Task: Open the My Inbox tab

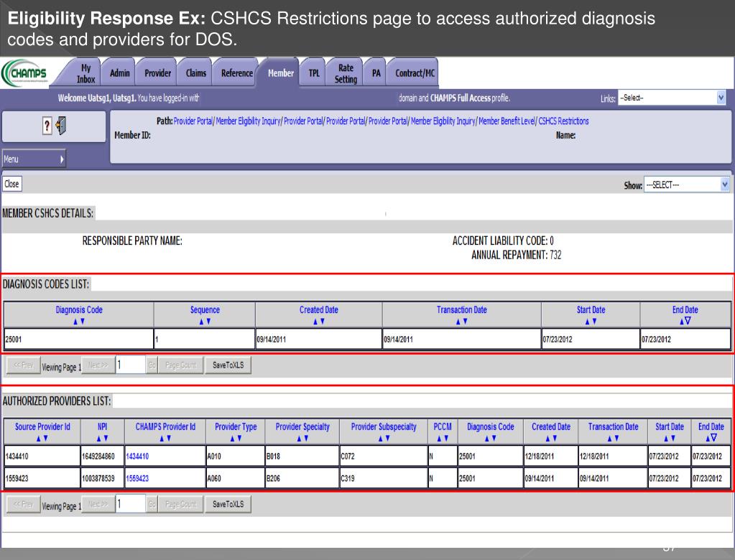Action: tap(85, 73)
